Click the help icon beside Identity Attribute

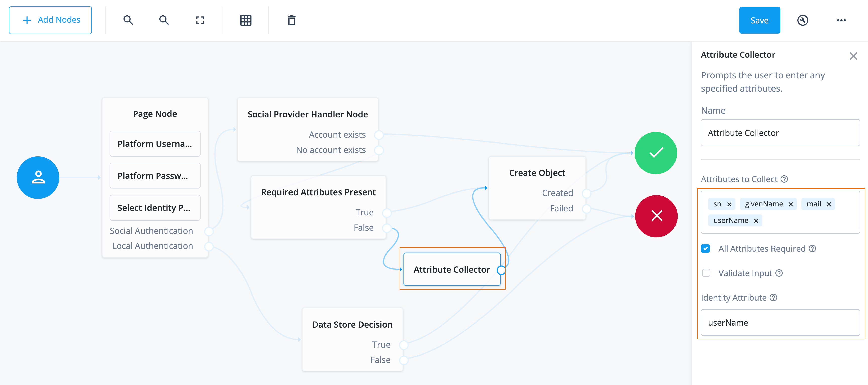774,297
